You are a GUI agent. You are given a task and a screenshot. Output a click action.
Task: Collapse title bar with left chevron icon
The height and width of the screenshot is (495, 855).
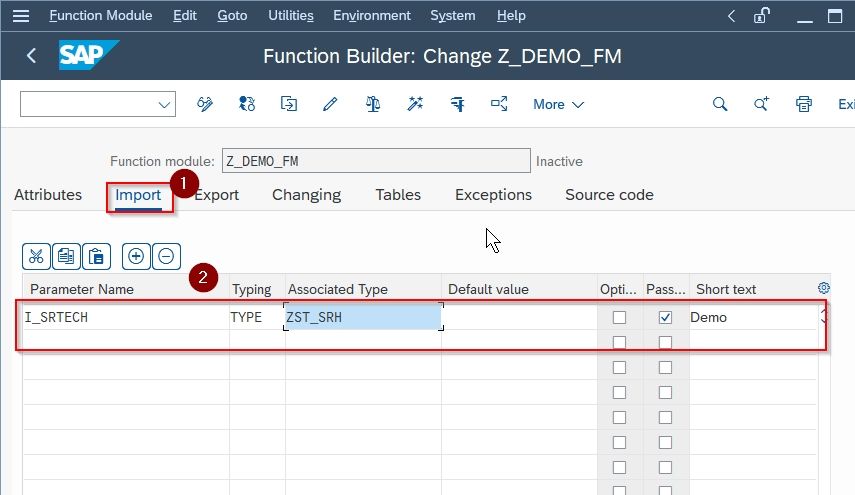[731, 16]
